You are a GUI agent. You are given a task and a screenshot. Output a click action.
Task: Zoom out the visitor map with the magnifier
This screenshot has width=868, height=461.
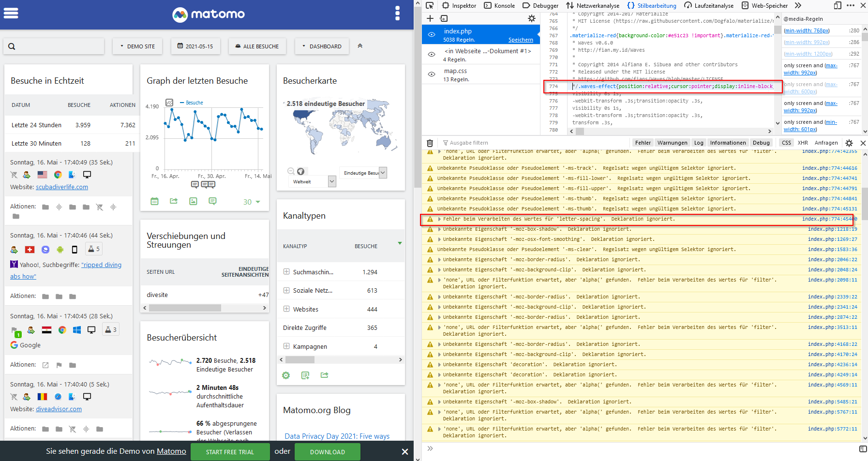pos(291,171)
